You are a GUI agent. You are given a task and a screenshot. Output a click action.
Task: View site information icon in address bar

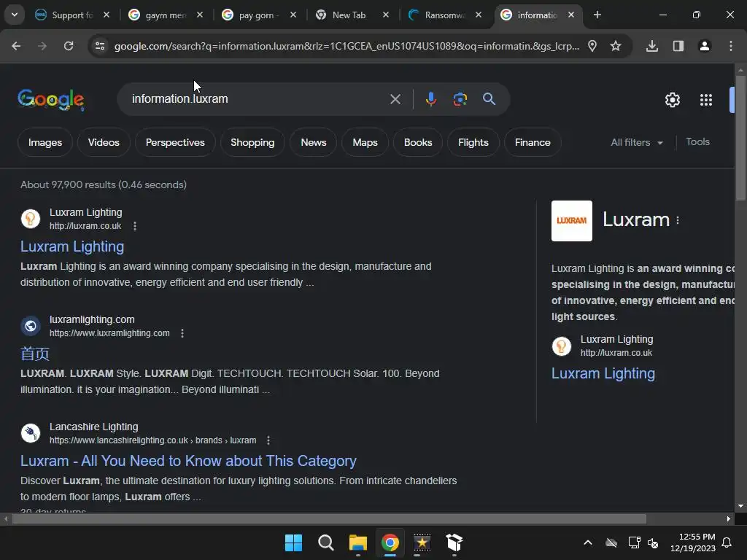point(99,46)
